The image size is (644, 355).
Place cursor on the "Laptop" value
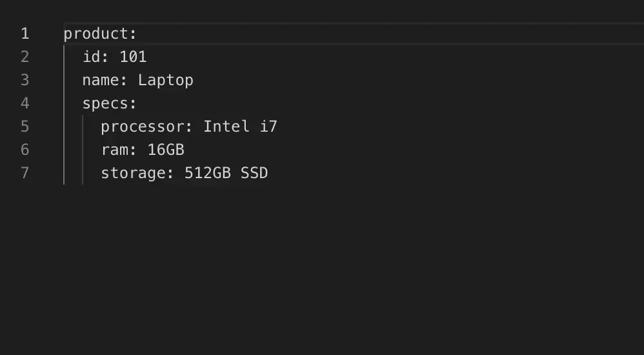(165, 80)
